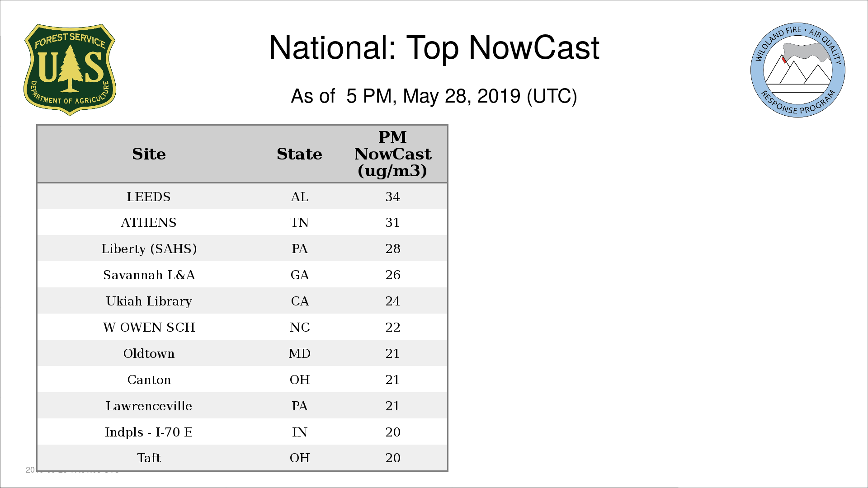The width and height of the screenshot is (868, 488).
Task: Click the National: Top NowCast title
Action: coord(434,48)
